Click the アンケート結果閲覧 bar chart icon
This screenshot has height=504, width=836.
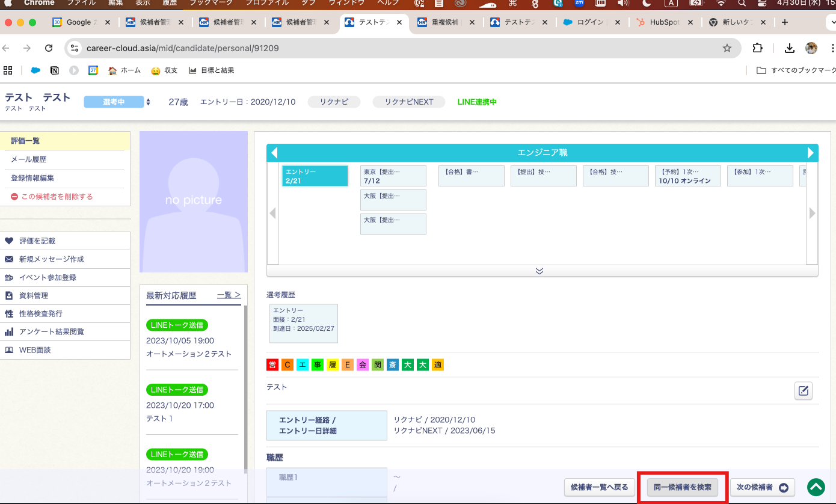tap(9, 332)
